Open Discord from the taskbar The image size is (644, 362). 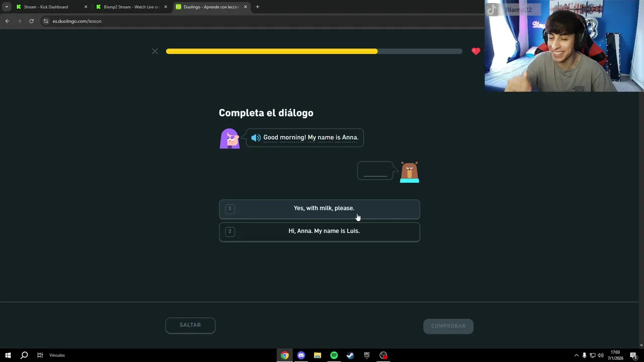(x=301, y=355)
